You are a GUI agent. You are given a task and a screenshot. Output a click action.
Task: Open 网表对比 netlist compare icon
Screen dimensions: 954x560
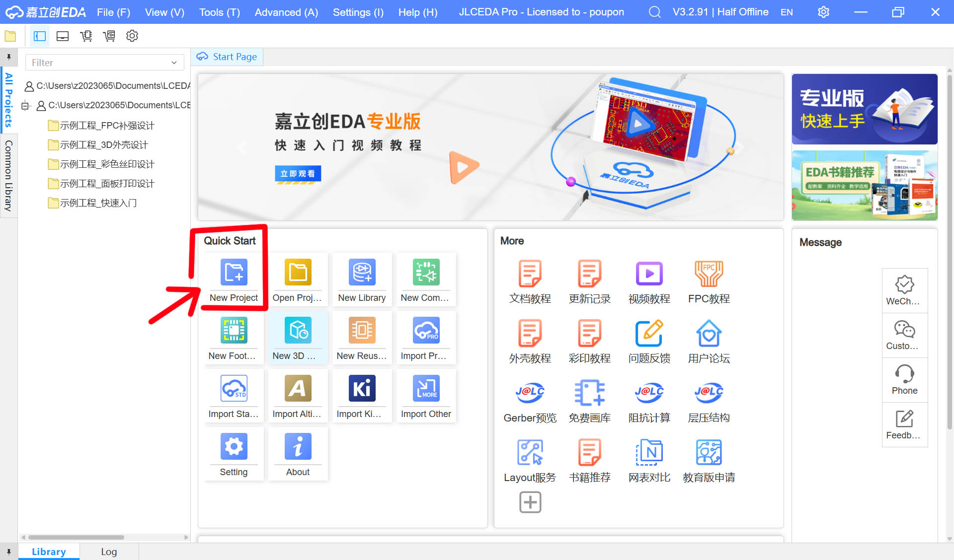coord(649,453)
